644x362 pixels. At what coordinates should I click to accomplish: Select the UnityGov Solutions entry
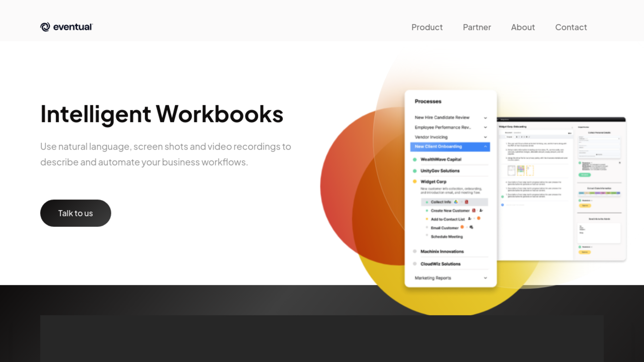440,171
